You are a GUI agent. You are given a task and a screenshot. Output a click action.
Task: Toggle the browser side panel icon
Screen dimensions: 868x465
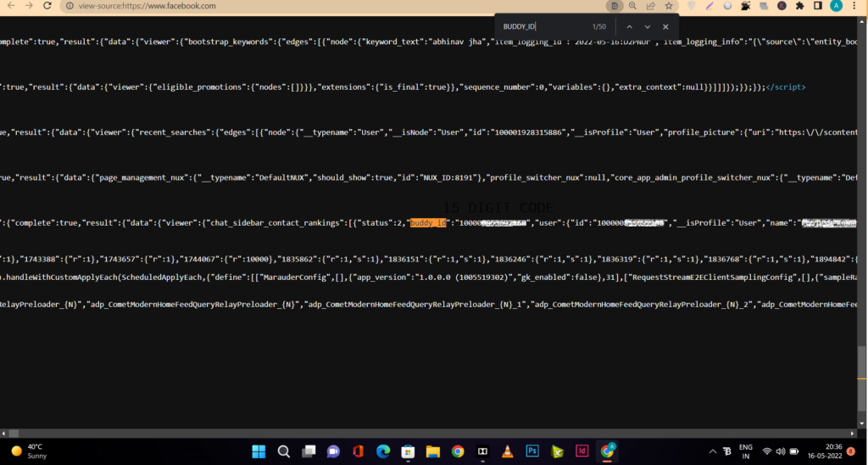[x=818, y=6]
